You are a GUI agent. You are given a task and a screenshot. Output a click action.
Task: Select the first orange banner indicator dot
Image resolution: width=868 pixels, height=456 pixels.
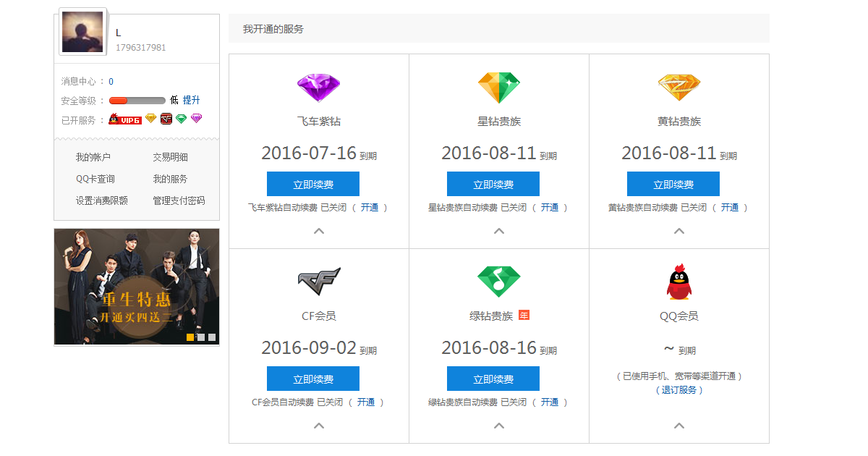point(190,337)
